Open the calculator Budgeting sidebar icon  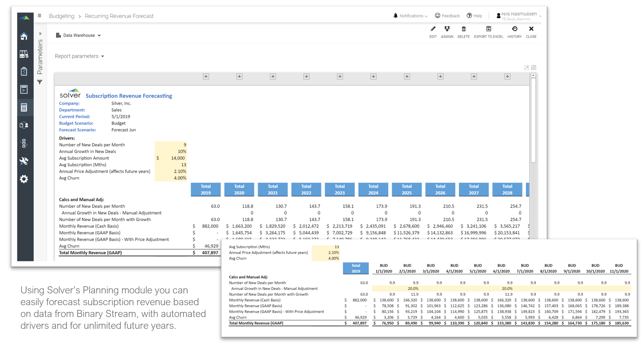(x=24, y=108)
